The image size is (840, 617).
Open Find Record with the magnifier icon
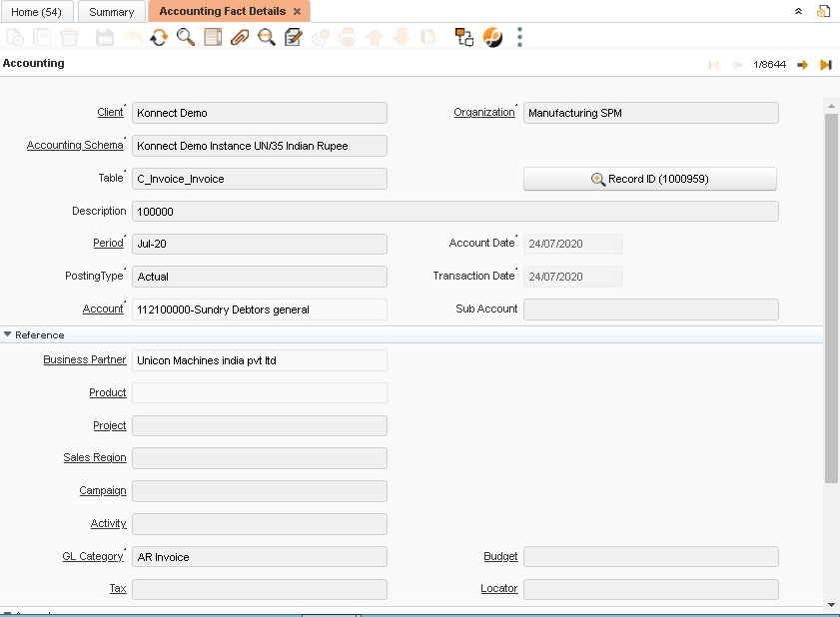click(x=186, y=38)
